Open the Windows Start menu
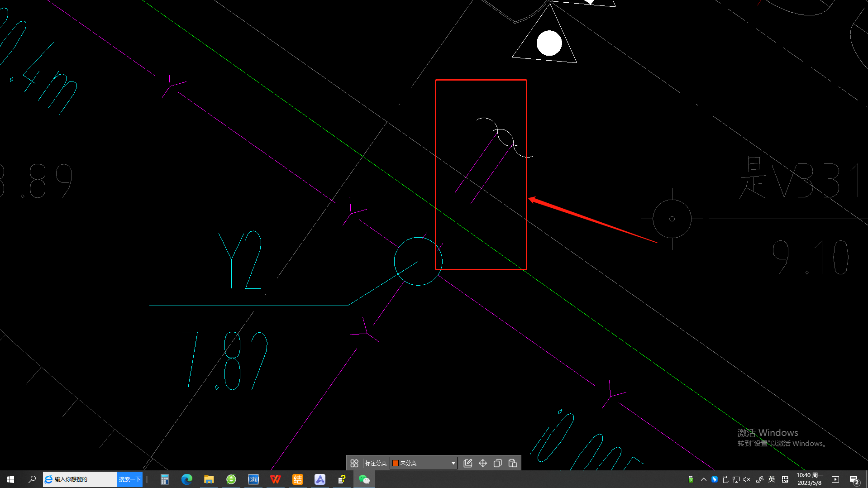Viewport: 868px width, 488px height. (x=10, y=479)
